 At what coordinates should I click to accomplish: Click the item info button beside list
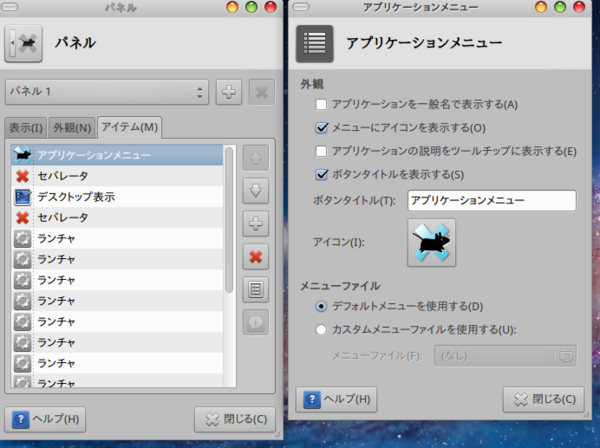coord(256,322)
